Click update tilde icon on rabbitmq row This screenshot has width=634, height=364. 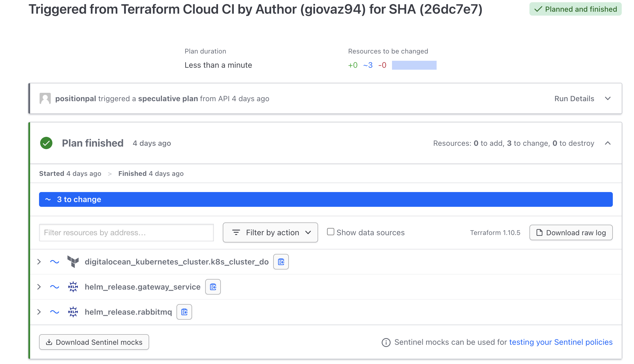pyautogui.click(x=55, y=312)
